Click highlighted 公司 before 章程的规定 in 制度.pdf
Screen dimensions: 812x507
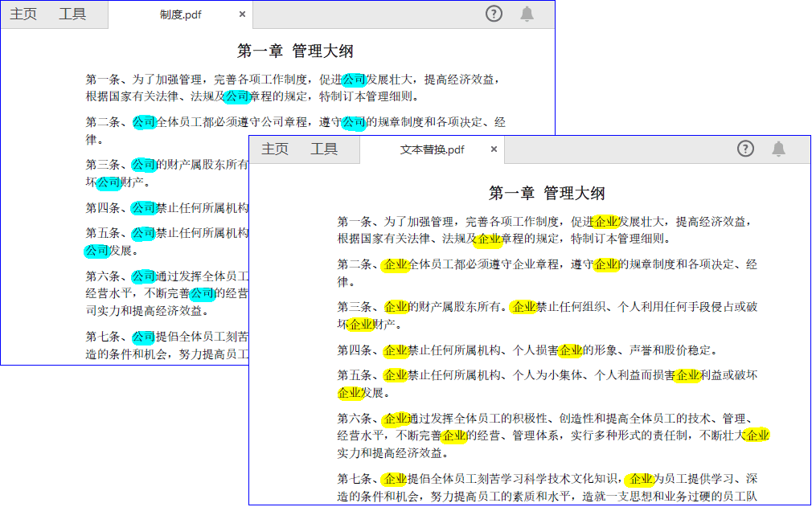[237, 96]
